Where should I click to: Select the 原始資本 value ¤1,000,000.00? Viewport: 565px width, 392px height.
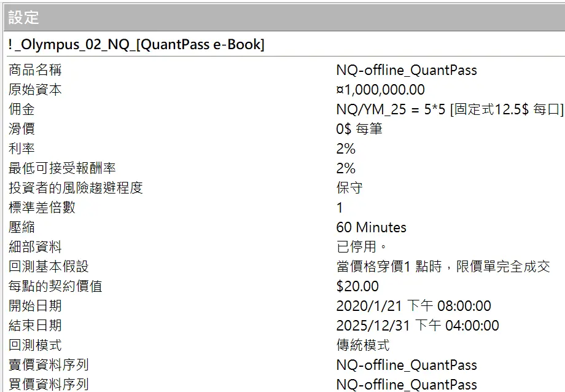pos(380,90)
